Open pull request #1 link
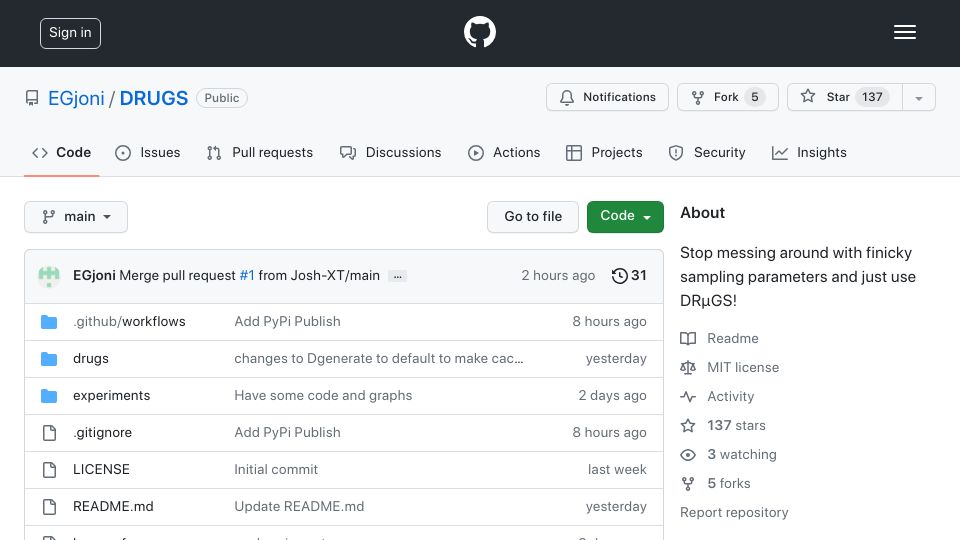This screenshot has height=540, width=960. pyautogui.click(x=247, y=276)
